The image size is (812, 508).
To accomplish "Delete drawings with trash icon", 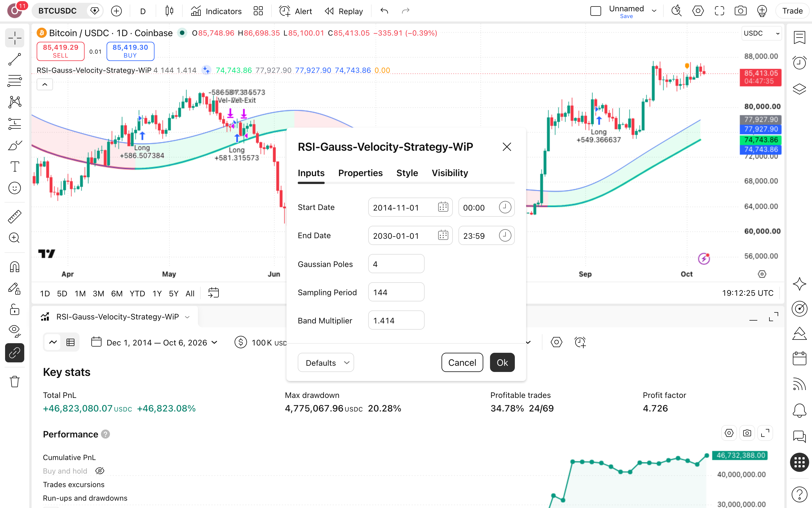I will click(14, 381).
